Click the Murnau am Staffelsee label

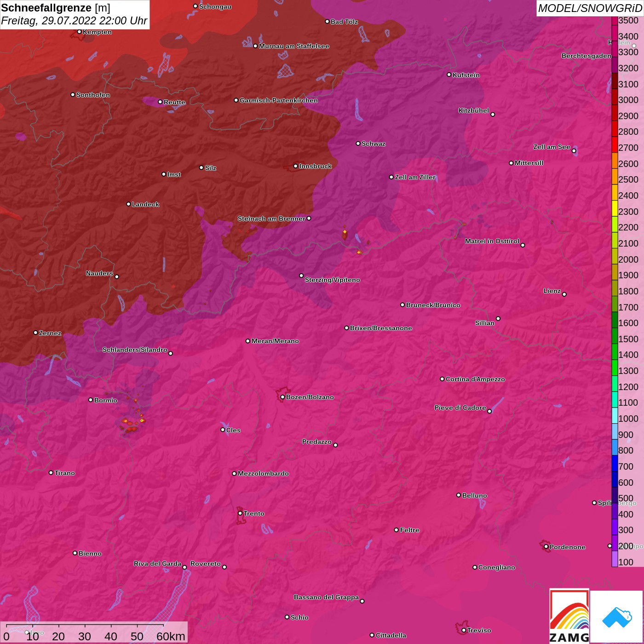click(x=294, y=46)
